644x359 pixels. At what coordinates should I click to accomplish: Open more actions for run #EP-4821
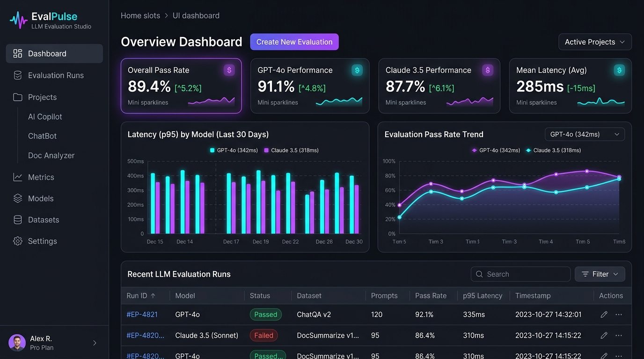tap(619, 315)
